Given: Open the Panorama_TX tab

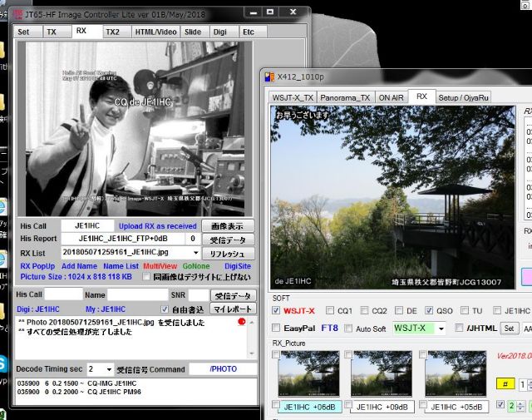Looking at the screenshot, I should coord(347,97).
